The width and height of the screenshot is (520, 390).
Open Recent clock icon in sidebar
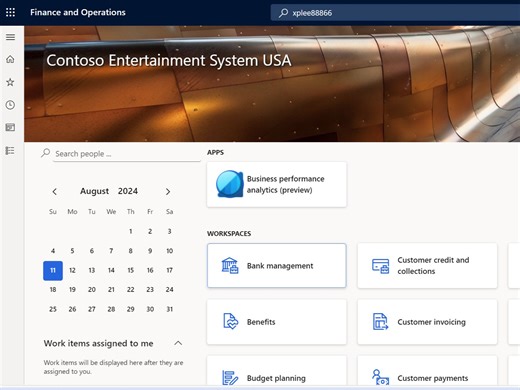click(10, 105)
